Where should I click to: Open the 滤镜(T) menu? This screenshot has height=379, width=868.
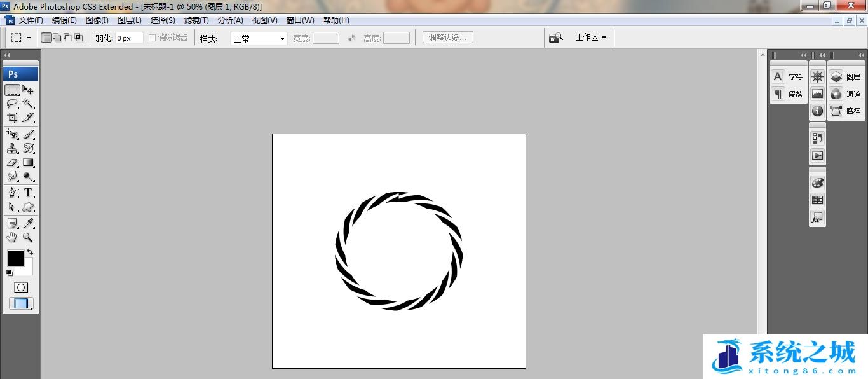pos(196,20)
